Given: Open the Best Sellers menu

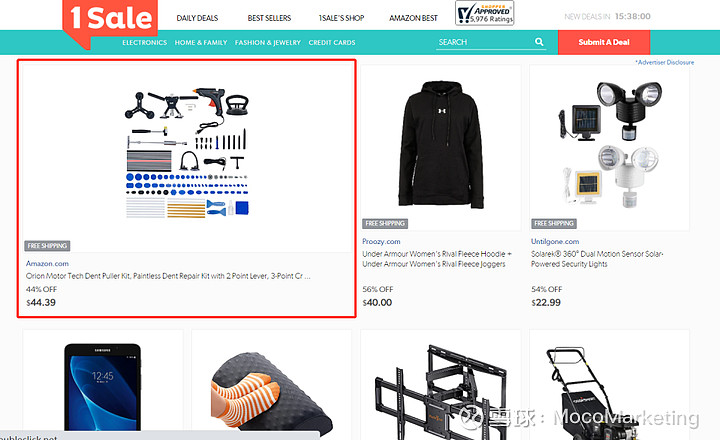Looking at the screenshot, I should [x=269, y=18].
